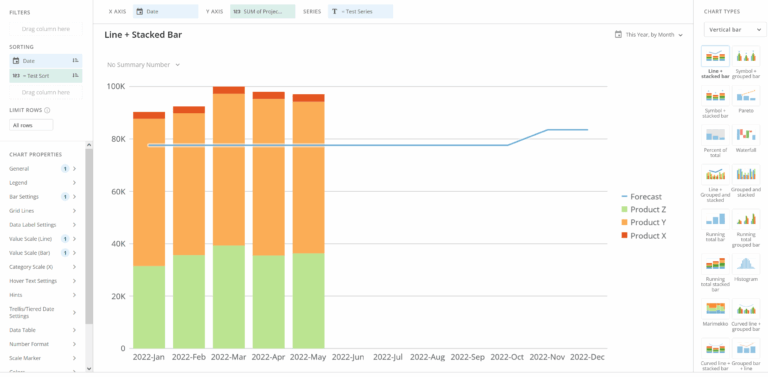This screenshot has width=768, height=377.
Task: Expand Value Scale (Line) section
Action: click(x=43, y=239)
